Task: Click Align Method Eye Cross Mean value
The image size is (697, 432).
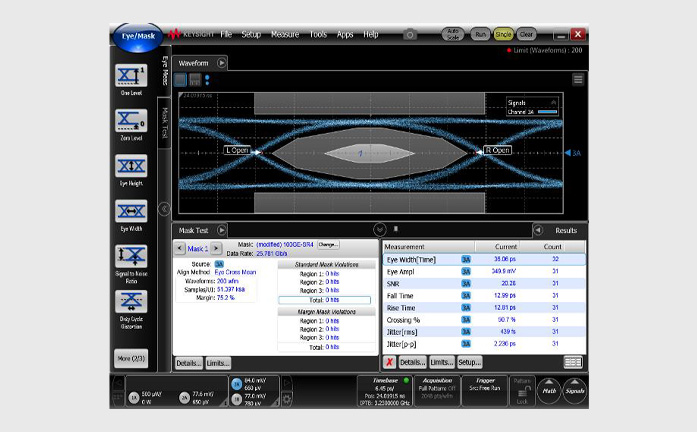Action: click(x=236, y=272)
